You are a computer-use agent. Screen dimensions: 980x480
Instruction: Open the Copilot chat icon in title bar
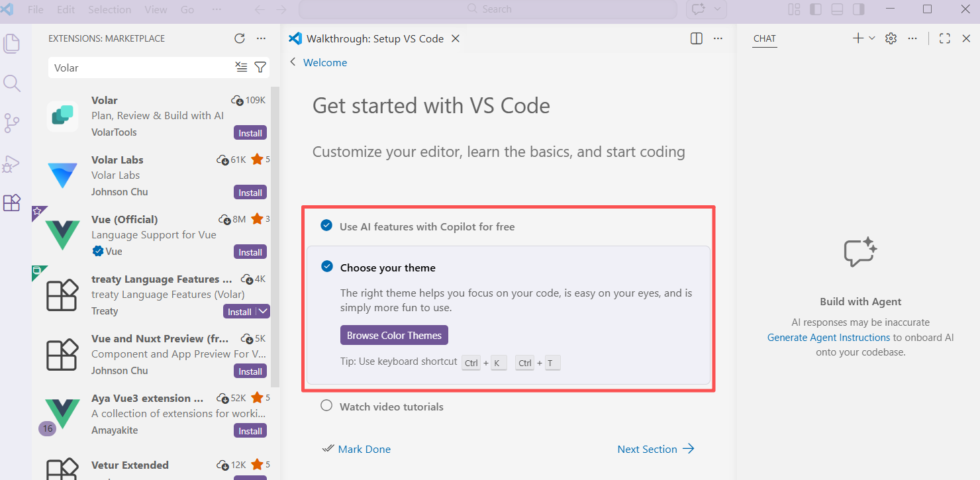tap(699, 9)
